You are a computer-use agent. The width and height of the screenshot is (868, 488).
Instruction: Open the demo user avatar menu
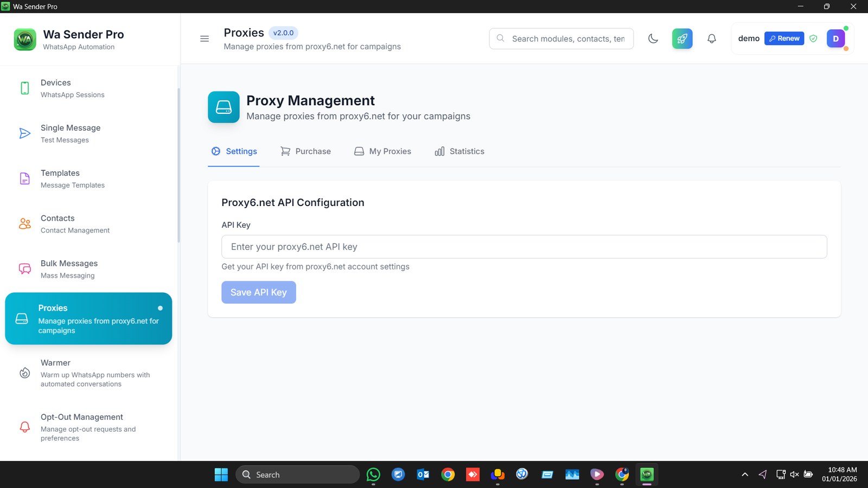[x=835, y=38]
